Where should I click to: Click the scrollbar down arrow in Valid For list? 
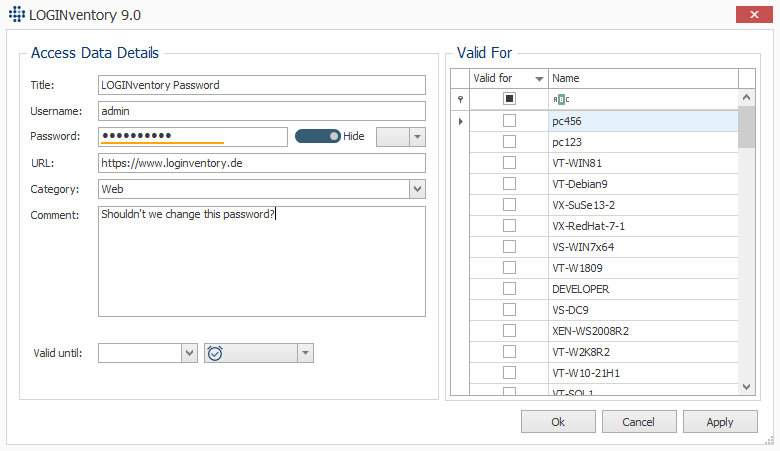pyautogui.click(x=746, y=386)
